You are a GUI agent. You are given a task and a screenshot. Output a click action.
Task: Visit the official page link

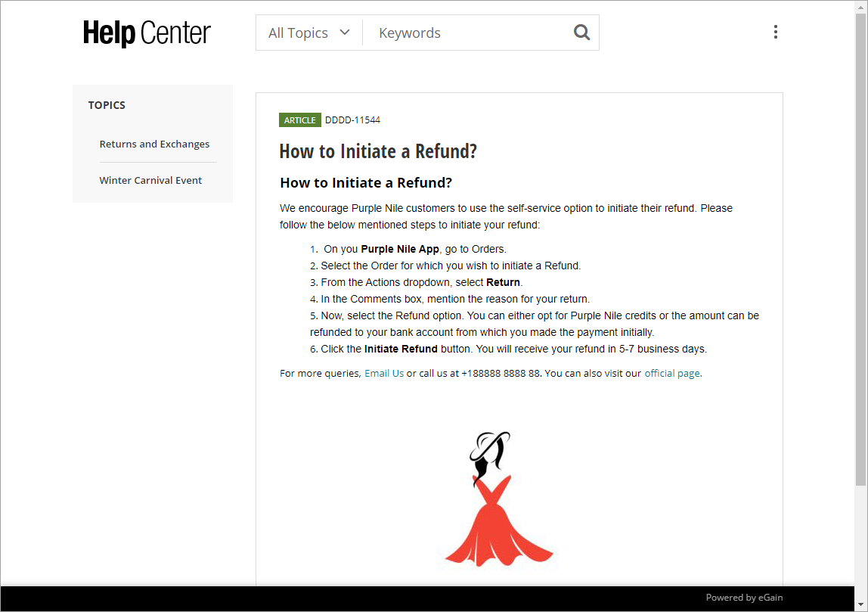point(672,373)
